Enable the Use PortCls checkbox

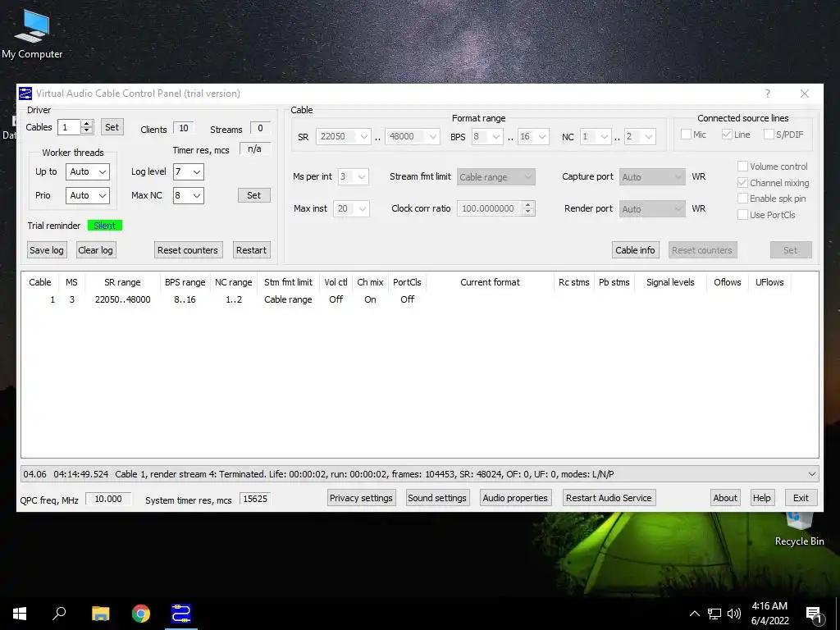[742, 215]
